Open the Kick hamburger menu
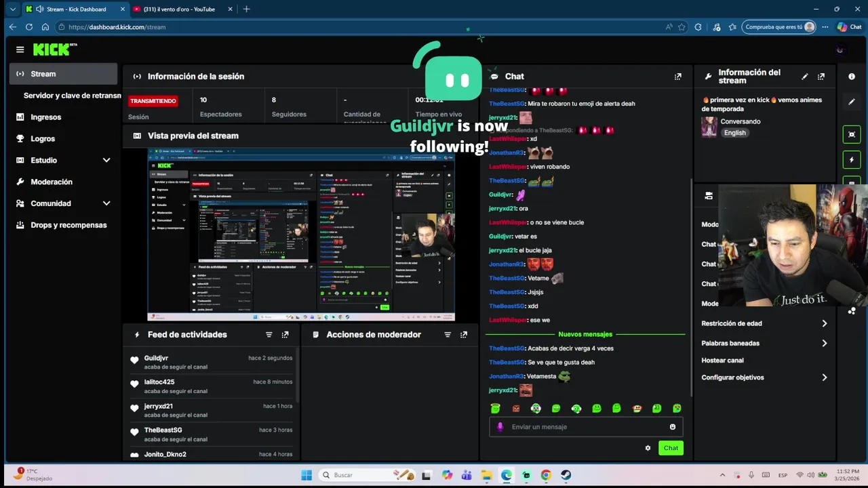 coord(20,49)
